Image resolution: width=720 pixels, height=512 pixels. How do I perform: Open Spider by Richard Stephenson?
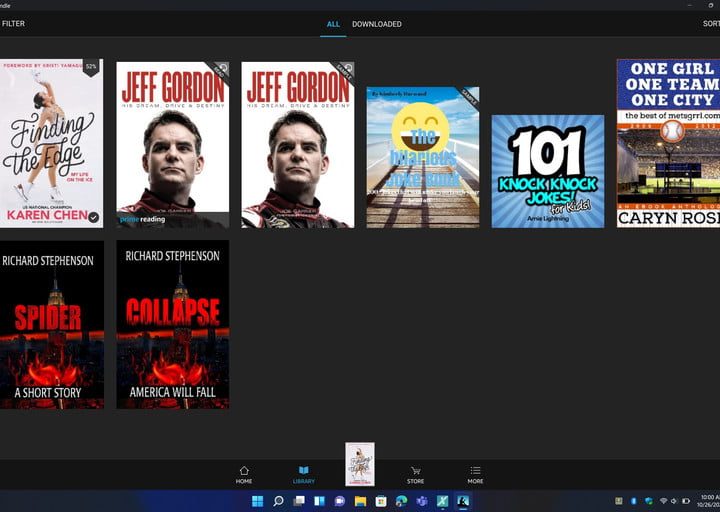click(51, 325)
